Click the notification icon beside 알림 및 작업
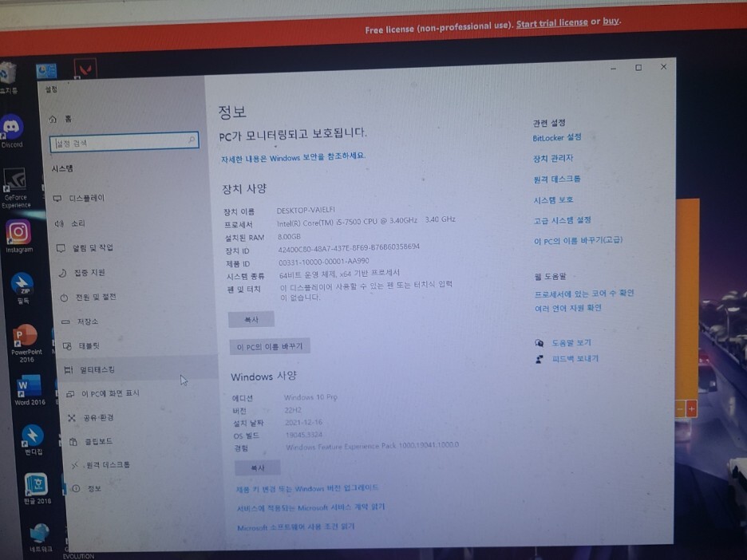 pos(61,248)
